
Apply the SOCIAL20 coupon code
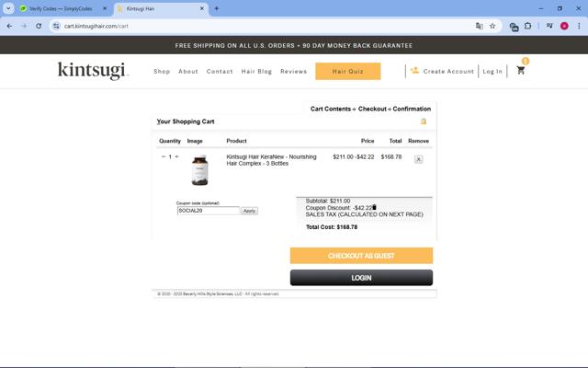click(x=249, y=211)
